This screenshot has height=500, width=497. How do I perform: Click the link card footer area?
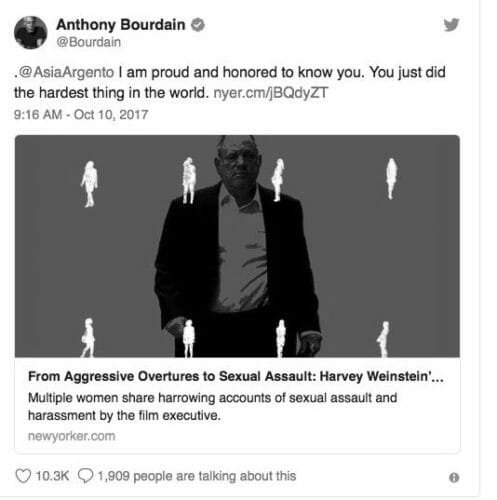pyautogui.click(x=237, y=406)
